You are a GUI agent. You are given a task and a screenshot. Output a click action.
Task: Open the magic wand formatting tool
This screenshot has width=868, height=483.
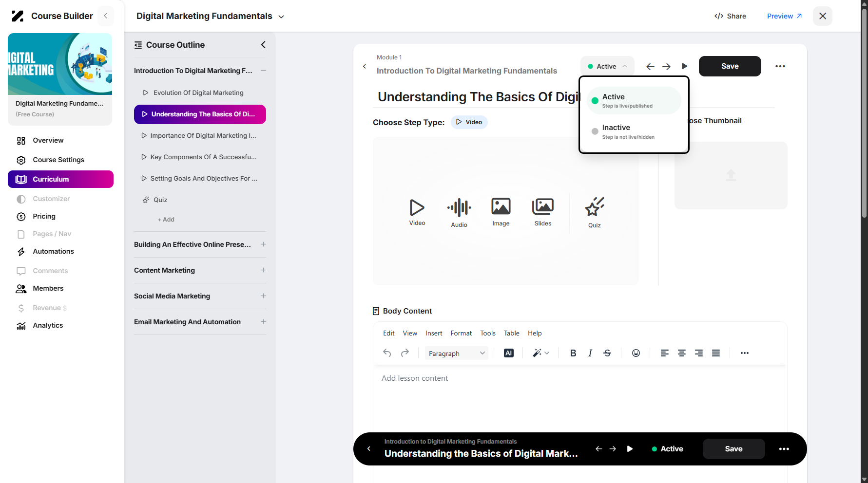(x=541, y=353)
